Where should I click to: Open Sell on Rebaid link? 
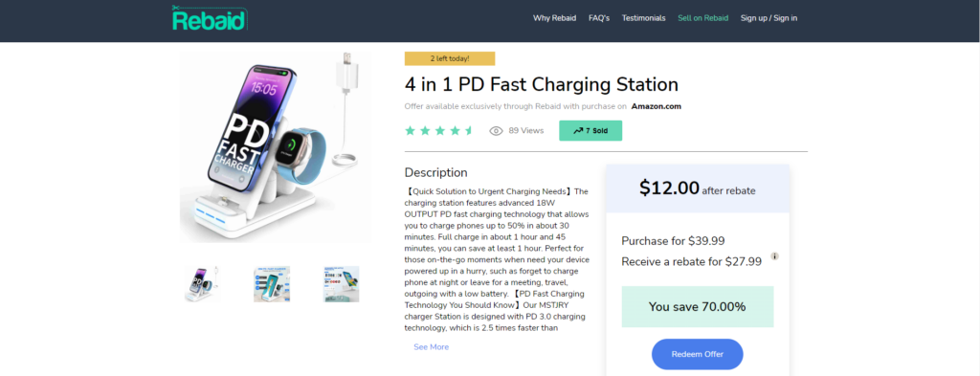click(x=703, y=18)
